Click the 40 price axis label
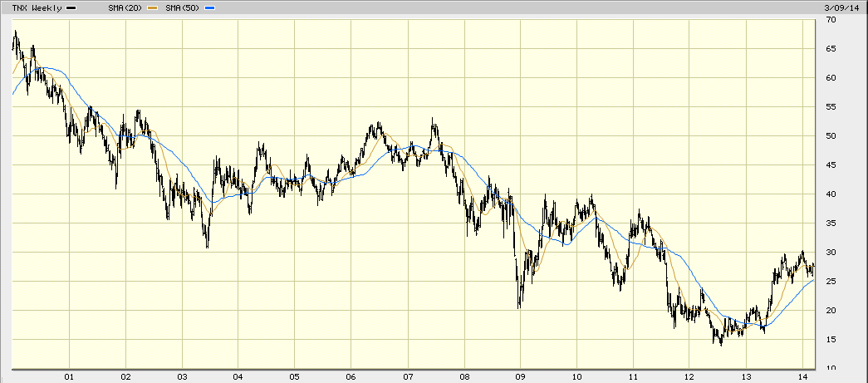This screenshot has height=383, width=868. click(x=831, y=194)
